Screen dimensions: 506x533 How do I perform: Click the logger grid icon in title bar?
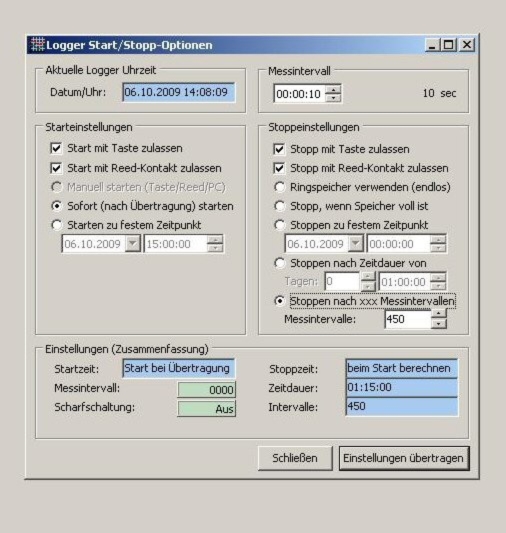pyautogui.click(x=37, y=45)
